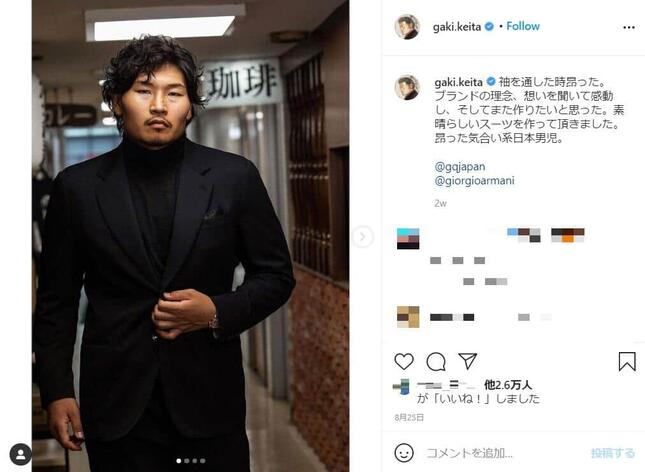
Task: Open @gqjapan mention link
Action: [459, 167]
